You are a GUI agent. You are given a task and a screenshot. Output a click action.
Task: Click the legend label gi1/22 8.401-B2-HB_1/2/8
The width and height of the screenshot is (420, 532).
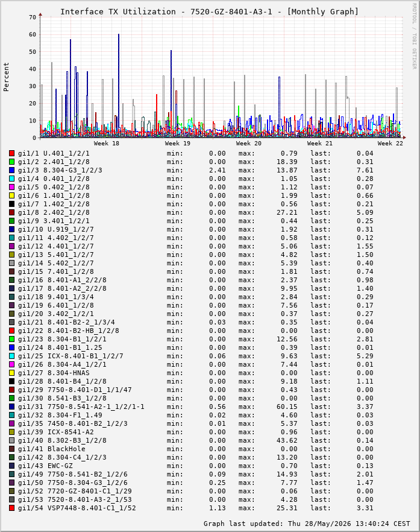coord(69,331)
